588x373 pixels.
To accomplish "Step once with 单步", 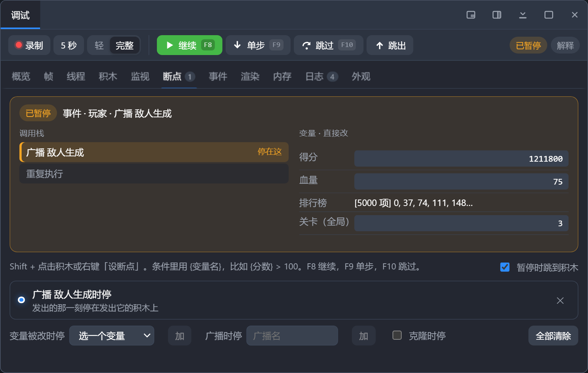I will (258, 45).
